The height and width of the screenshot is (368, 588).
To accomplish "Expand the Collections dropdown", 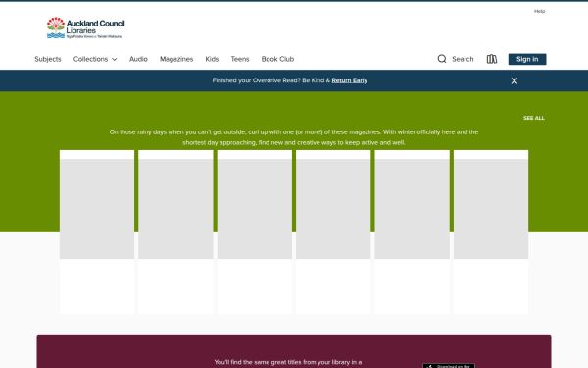I will coord(95,59).
